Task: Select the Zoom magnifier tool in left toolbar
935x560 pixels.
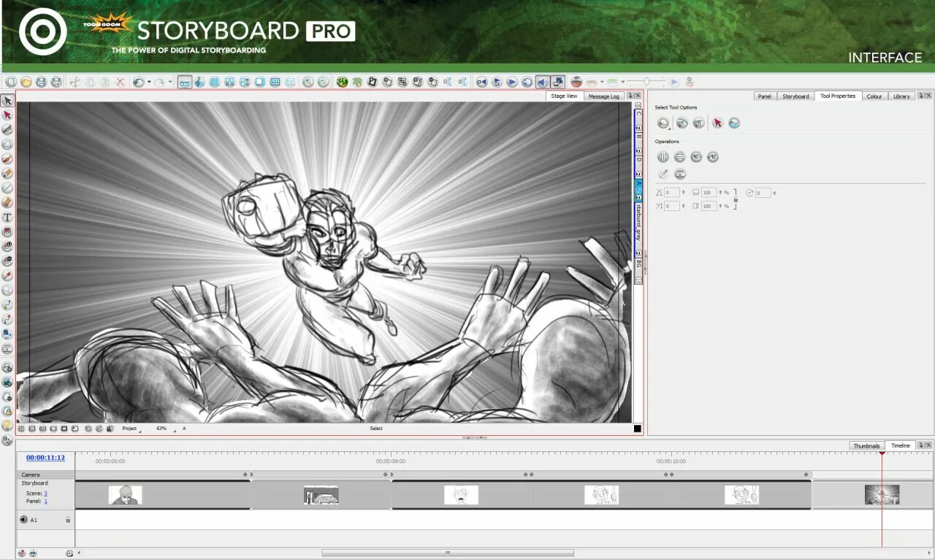Action: 7,291
